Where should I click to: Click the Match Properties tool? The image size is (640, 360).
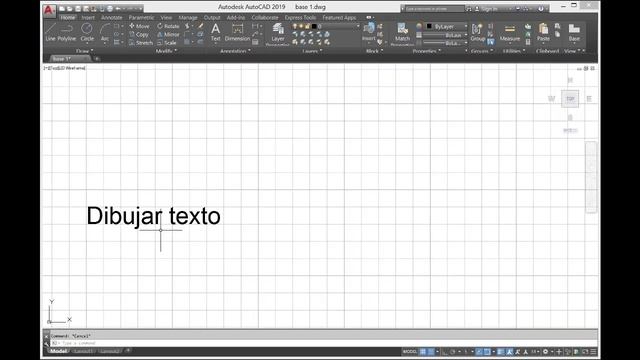pos(402,33)
